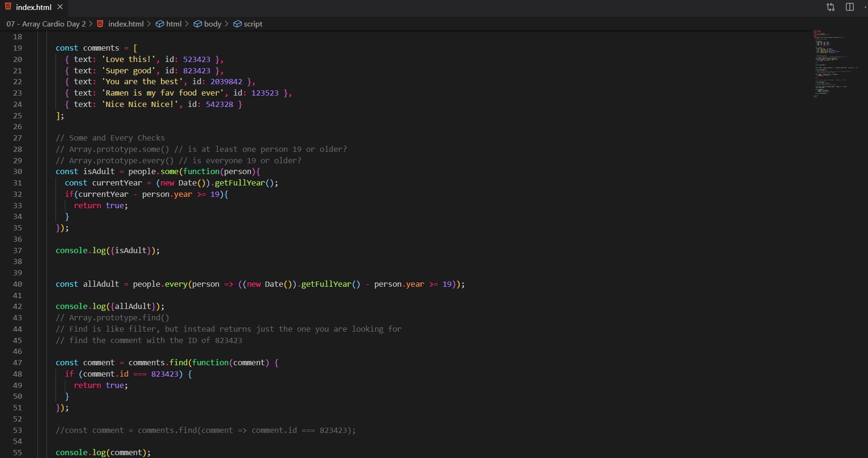Viewport: 868px width, 458px height.
Task: Click the comment '// Some and Every Checks'
Action: tap(110, 138)
